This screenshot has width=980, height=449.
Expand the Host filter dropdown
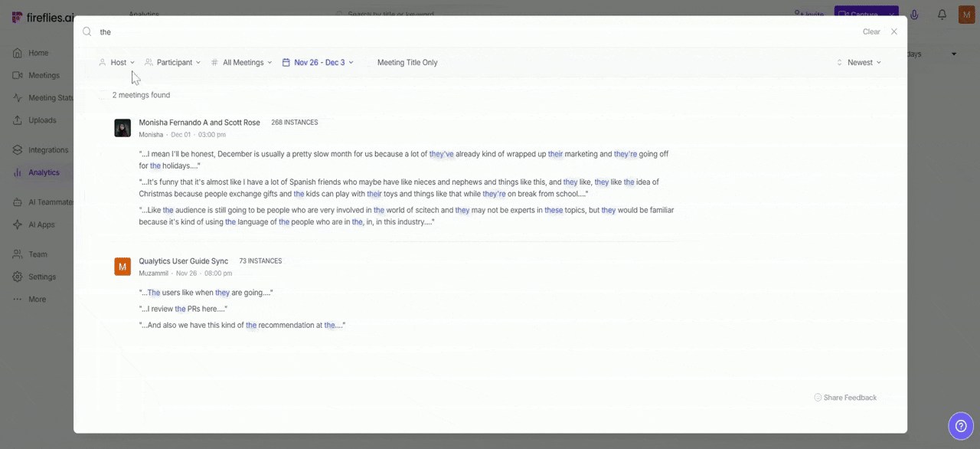pyautogui.click(x=118, y=62)
